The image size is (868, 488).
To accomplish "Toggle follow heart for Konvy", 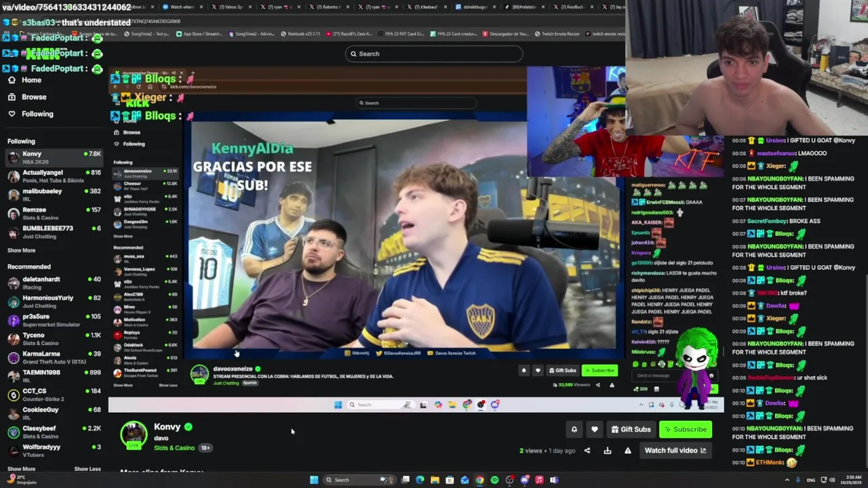I will pyautogui.click(x=595, y=429).
